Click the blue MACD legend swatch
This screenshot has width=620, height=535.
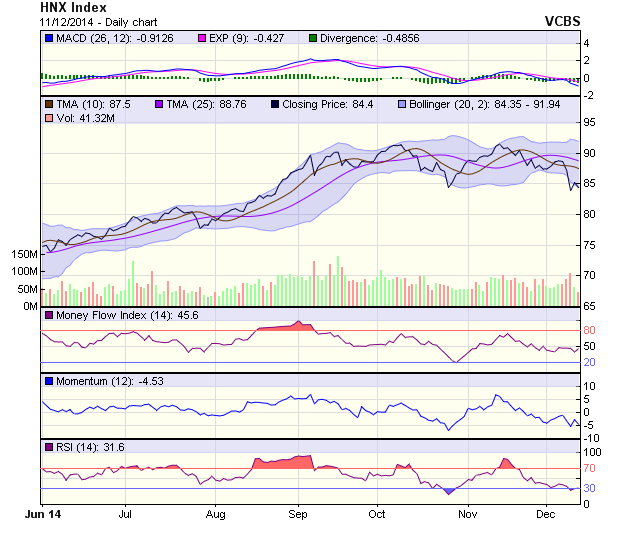point(49,38)
